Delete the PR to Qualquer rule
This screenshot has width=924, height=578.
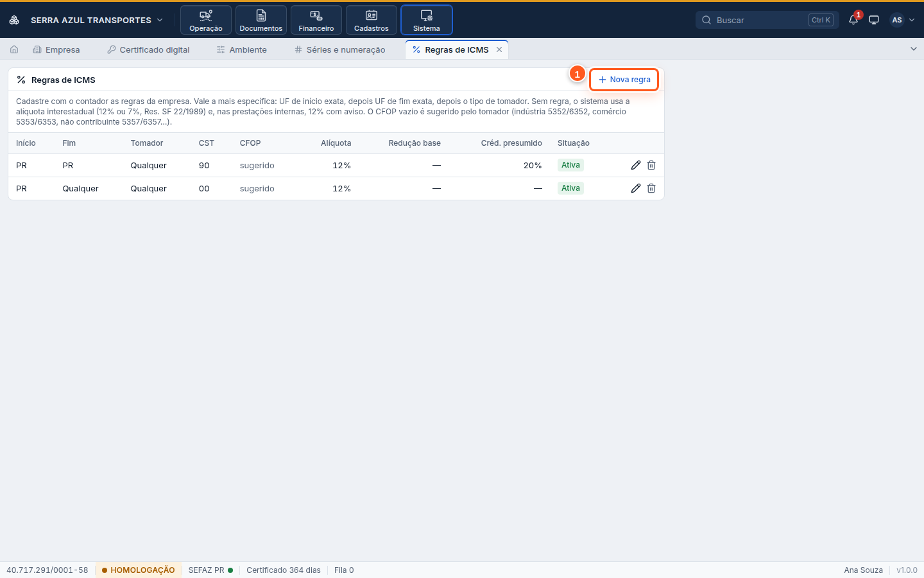click(651, 188)
